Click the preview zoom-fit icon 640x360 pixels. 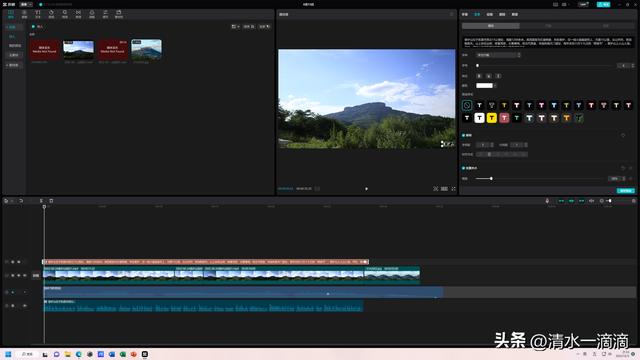[436, 189]
